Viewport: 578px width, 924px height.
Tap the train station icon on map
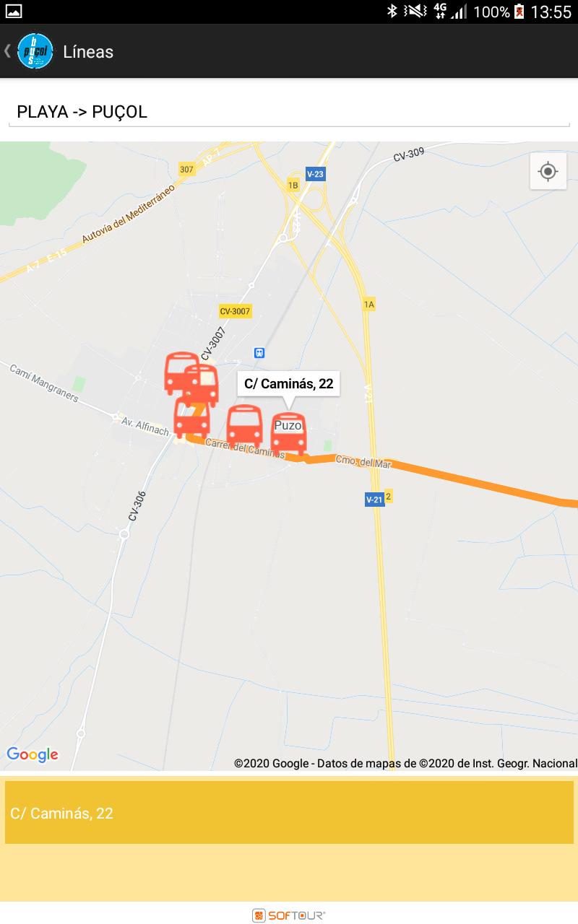coord(259,353)
